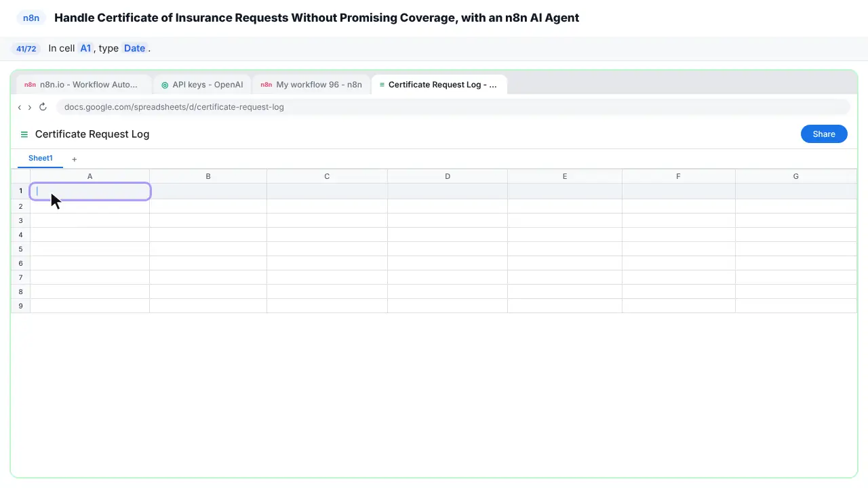The height and width of the screenshot is (488, 868).
Task: Select column G header
Action: click(796, 176)
